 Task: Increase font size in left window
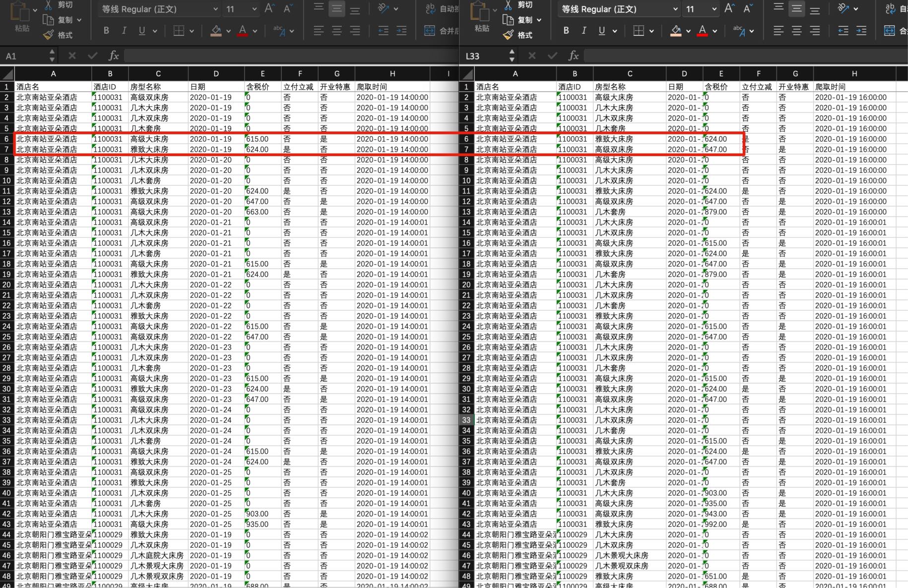point(269,8)
